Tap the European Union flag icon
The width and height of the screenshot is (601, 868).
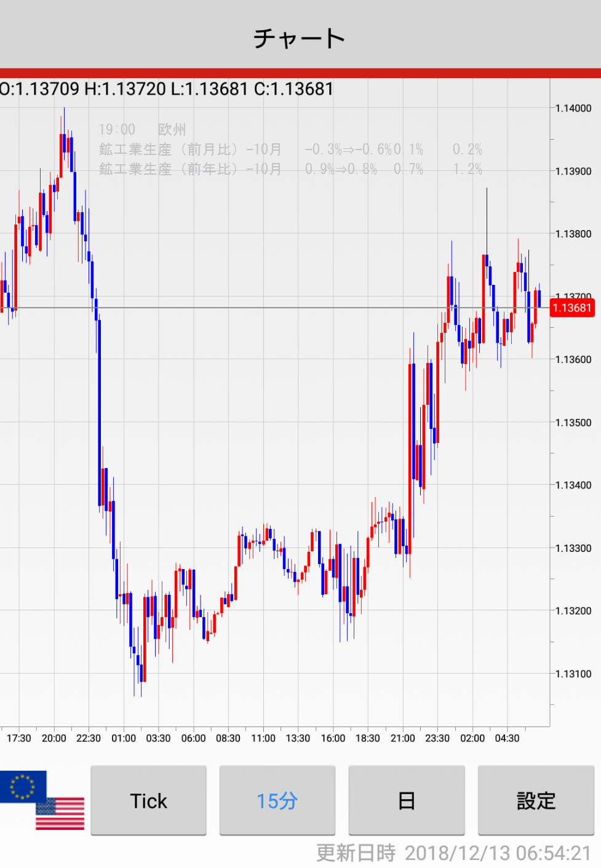point(23,786)
